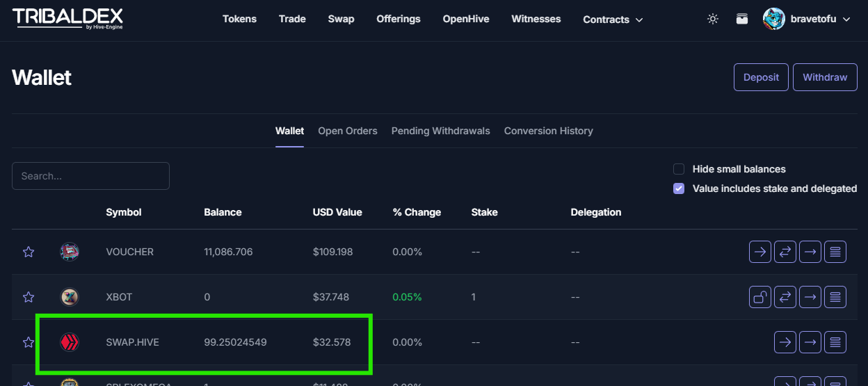
Task: Uncheck Value includes stake and delegated
Action: point(679,188)
